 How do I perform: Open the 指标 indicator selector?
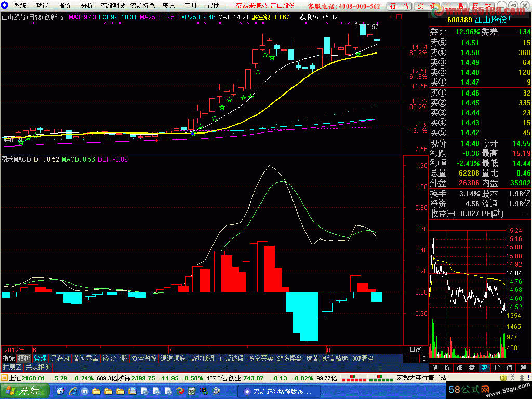click(8, 358)
